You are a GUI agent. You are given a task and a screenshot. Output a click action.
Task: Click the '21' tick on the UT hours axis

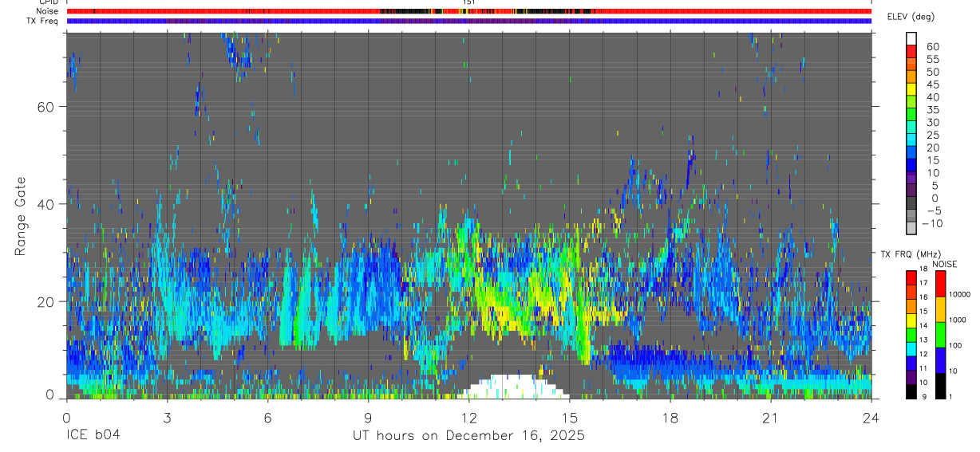(x=770, y=417)
